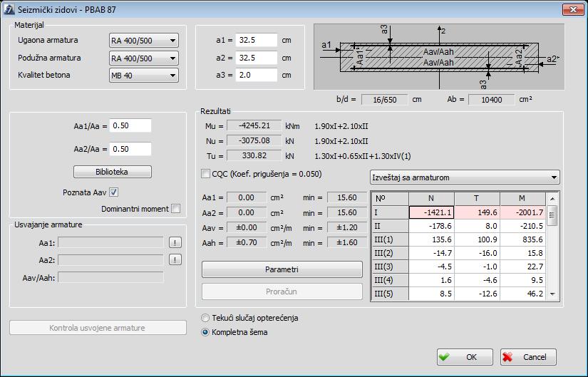Click the '!' button next to Aa2
This screenshot has width=588, height=377.
pos(175,259)
